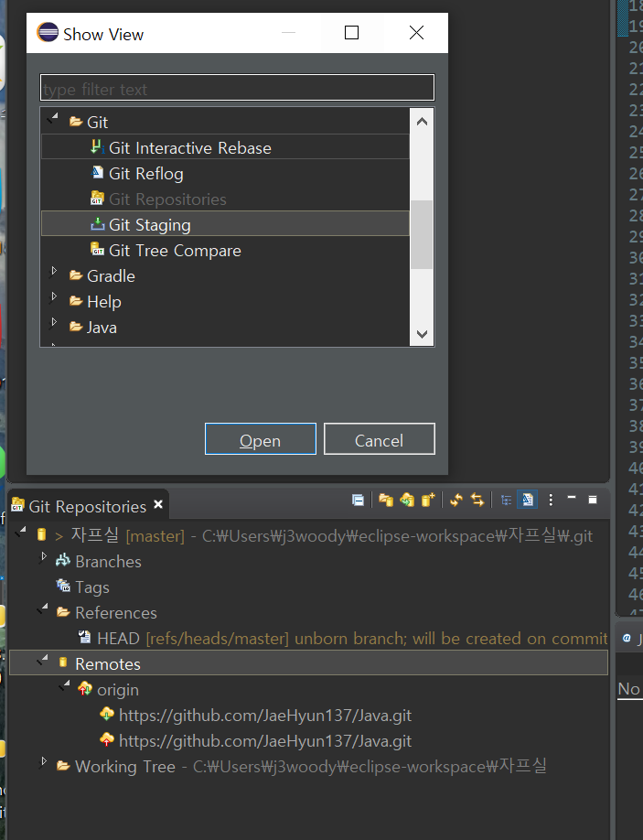643x840 pixels.
Task: Click the Git Tree Compare icon
Action: pyautogui.click(x=97, y=249)
